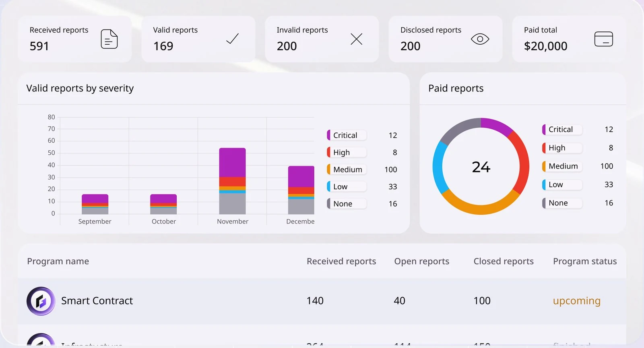Toggle Medium legend in severity bar chart
This screenshot has height=348, width=644.
tap(347, 170)
